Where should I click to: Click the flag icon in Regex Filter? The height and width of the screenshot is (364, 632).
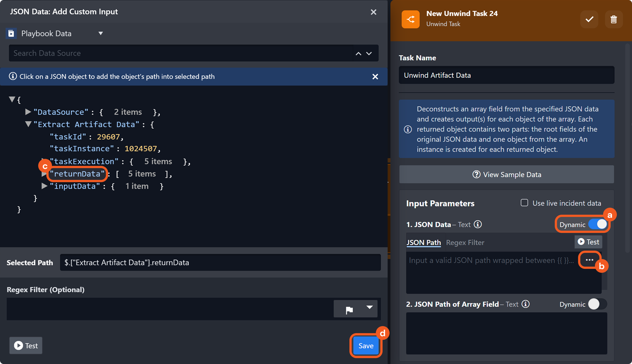(x=349, y=310)
